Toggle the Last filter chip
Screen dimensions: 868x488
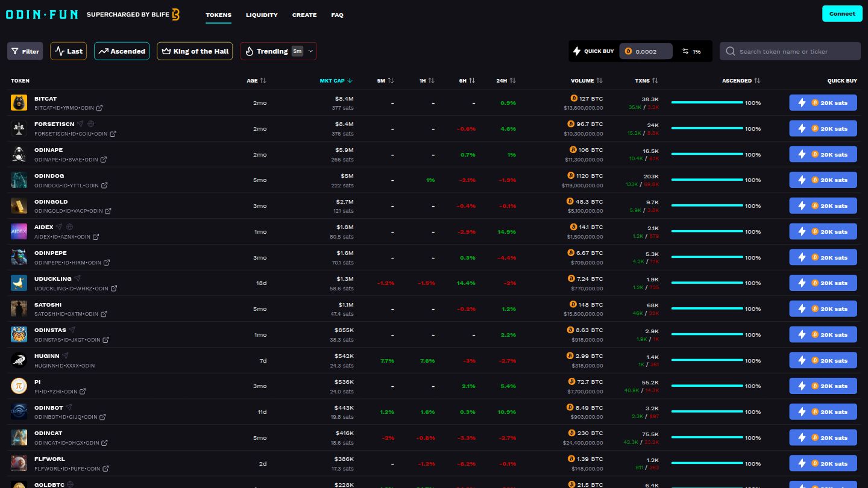click(68, 51)
